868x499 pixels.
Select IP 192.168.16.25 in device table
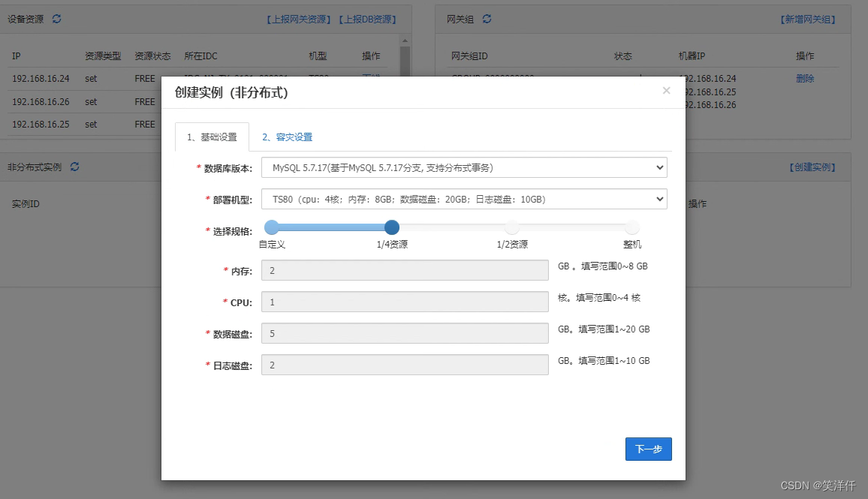coord(41,125)
